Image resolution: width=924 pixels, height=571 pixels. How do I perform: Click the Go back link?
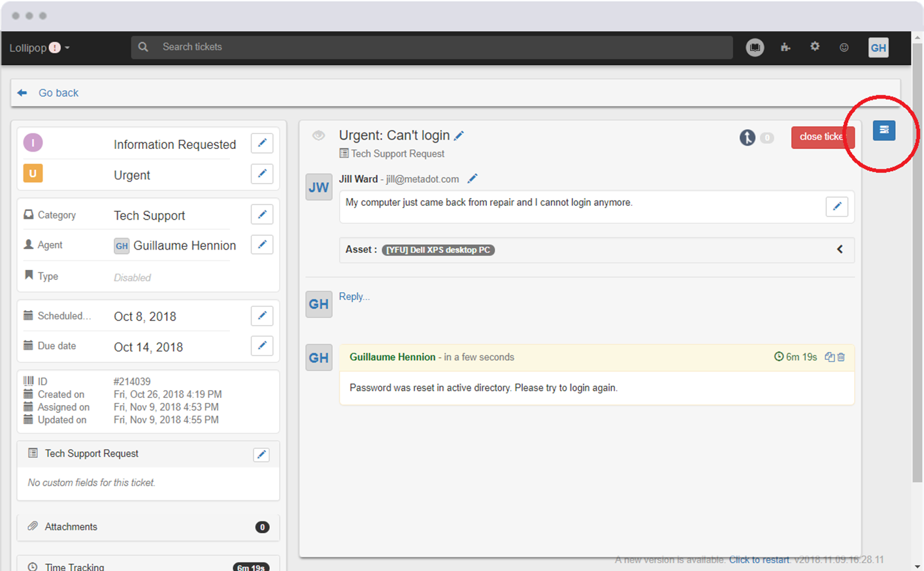[58, 93]
